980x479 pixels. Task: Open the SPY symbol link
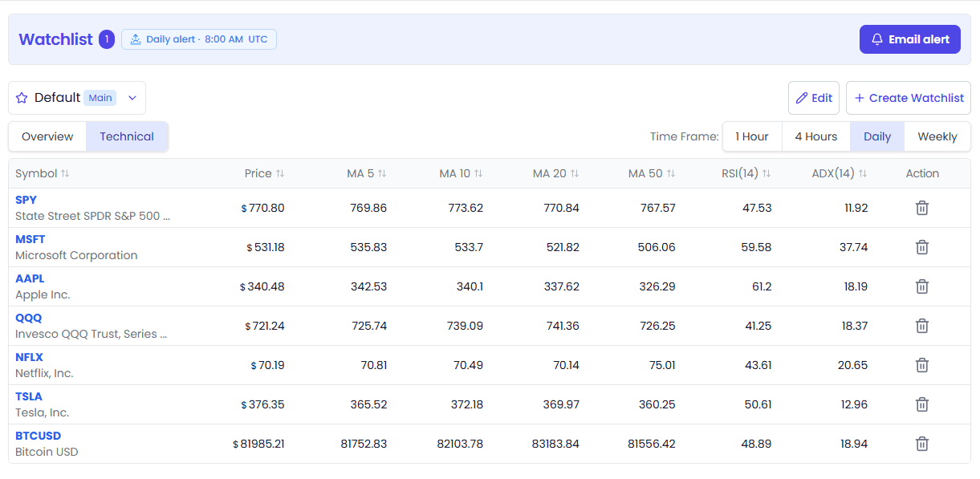click(x=26, y=200)
